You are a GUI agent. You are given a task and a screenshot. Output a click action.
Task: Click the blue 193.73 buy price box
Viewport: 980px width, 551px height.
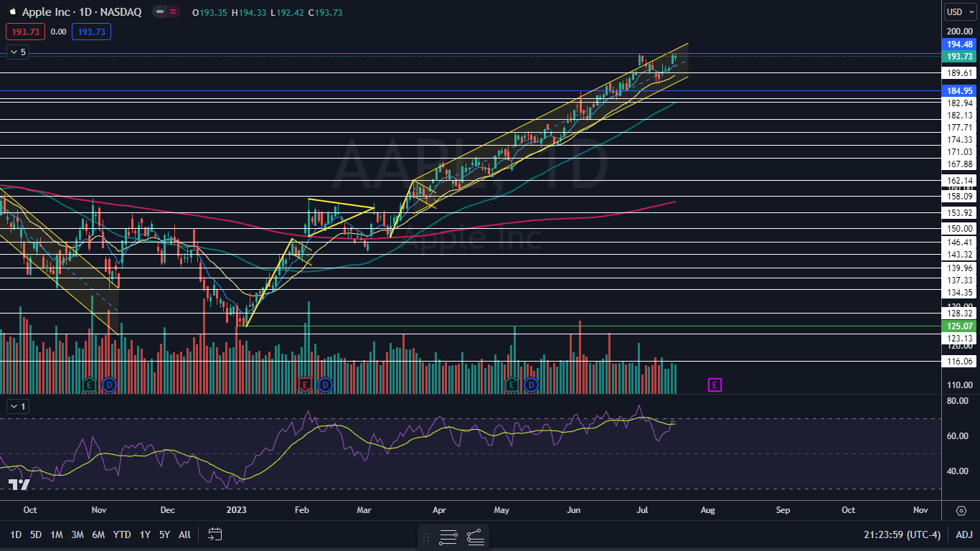coord(91,32)
